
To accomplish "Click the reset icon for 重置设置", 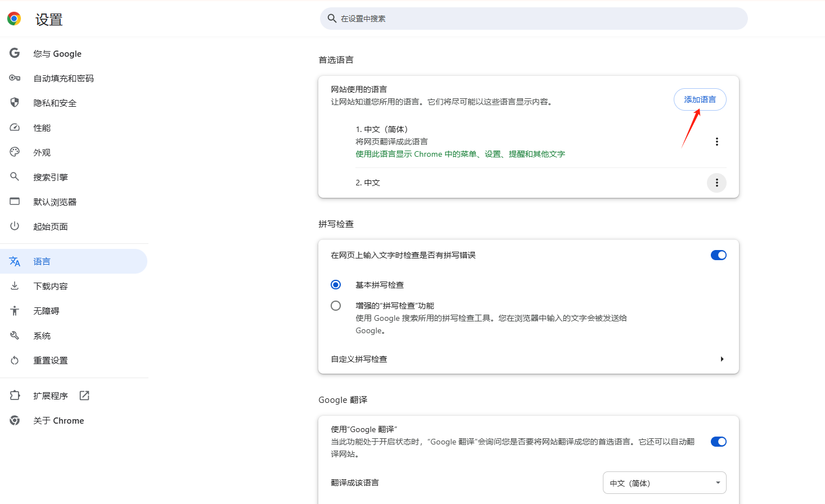I will (15, 360).
